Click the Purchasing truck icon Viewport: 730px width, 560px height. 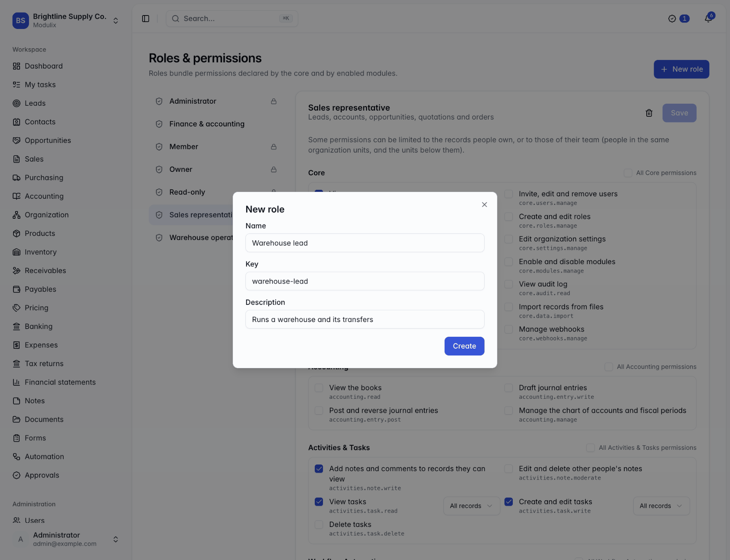click(x=16, y=178)
